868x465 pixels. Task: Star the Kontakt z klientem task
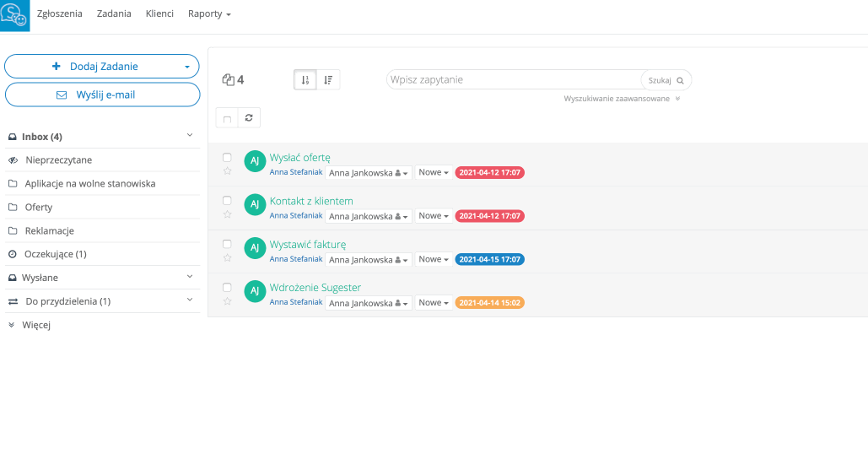pos(227,214)
